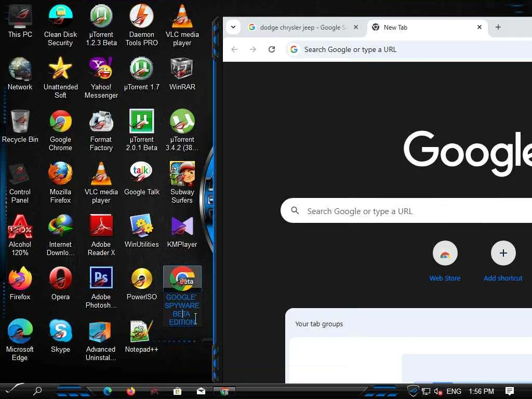Select WinUtilities desktop icon

point(141,231)
